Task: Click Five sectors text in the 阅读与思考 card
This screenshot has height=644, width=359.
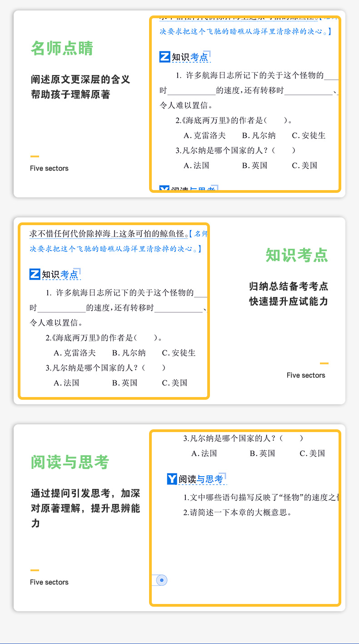Action: coord(49,582)
